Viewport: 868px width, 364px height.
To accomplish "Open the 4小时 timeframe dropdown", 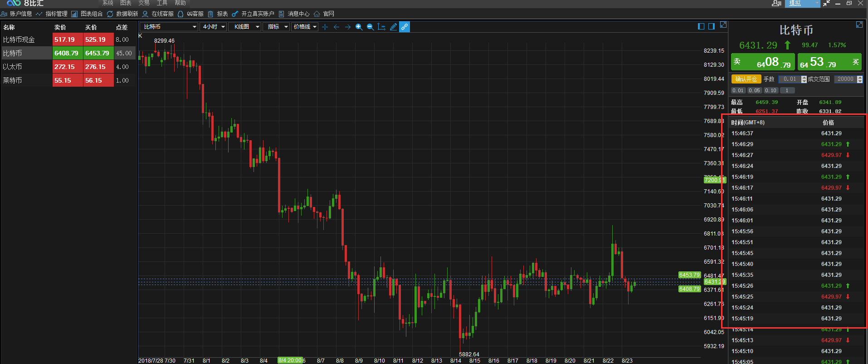I will pyautogui.click(x=214, y=27).
